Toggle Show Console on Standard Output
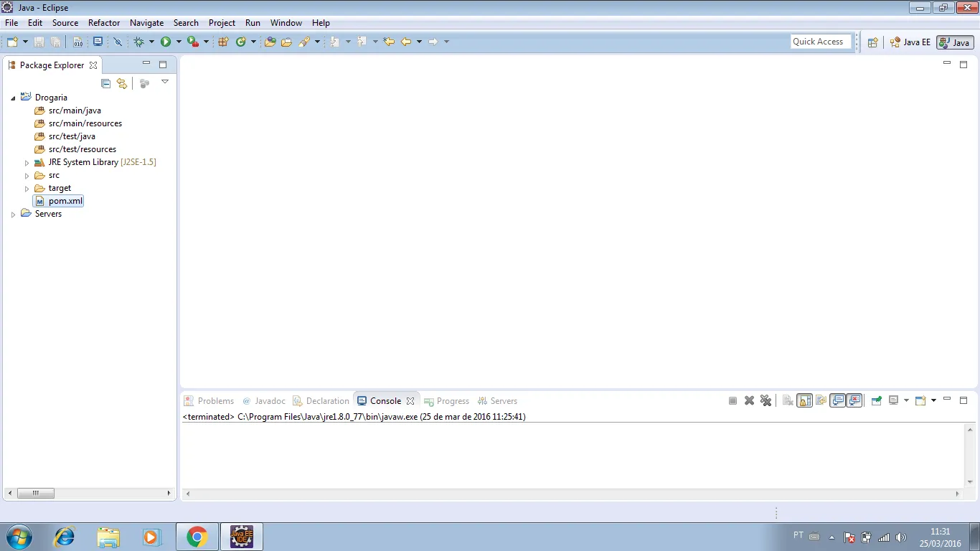The image size is (980, 551). (837, 401)
